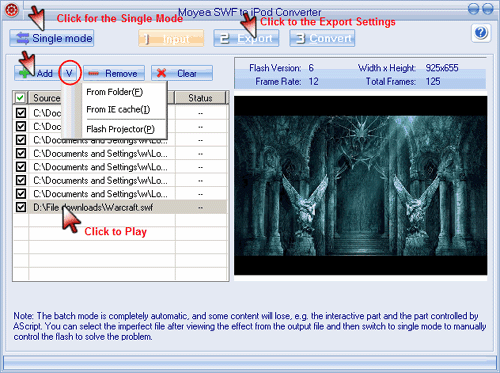This screenshot has width=500, height=373.
Task: Click the Total Frames value 125
Action: [433, 82]
